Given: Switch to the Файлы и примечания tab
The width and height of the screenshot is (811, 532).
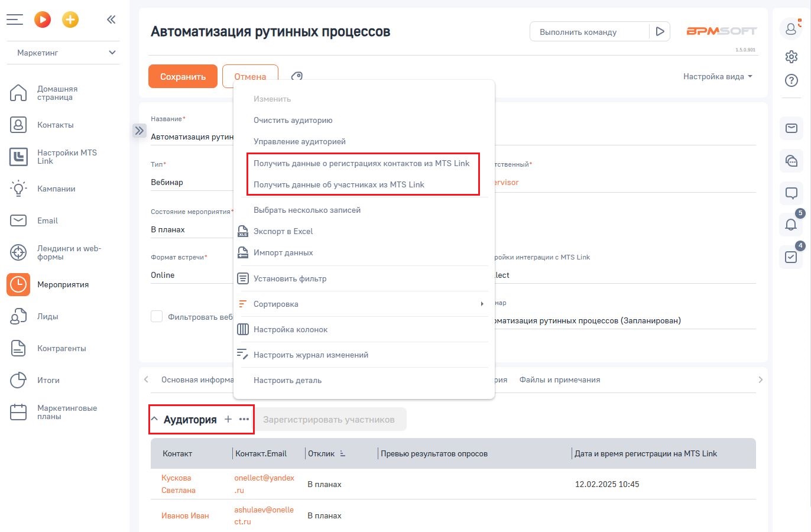Looking at the screenshot, I should 559,379.
